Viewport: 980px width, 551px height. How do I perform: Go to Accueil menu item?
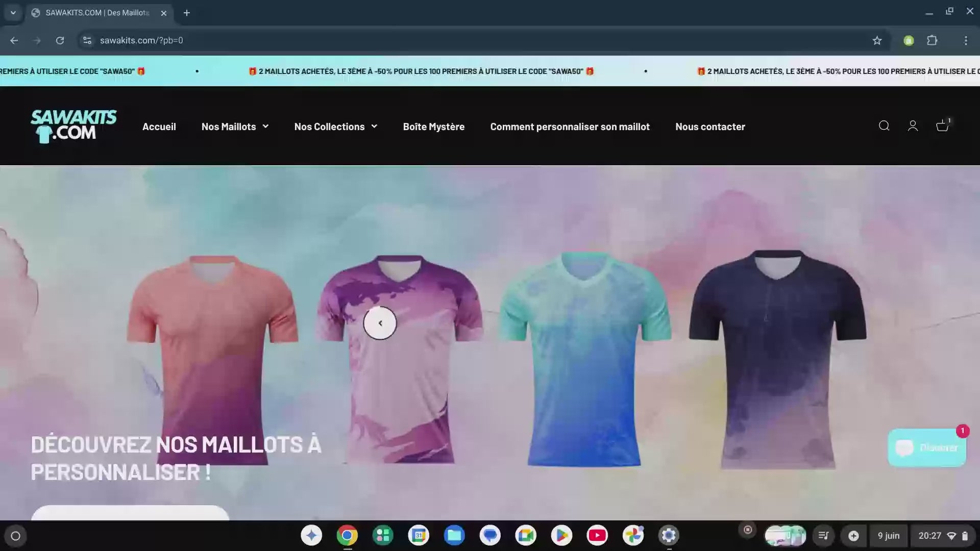coord(159,127)
